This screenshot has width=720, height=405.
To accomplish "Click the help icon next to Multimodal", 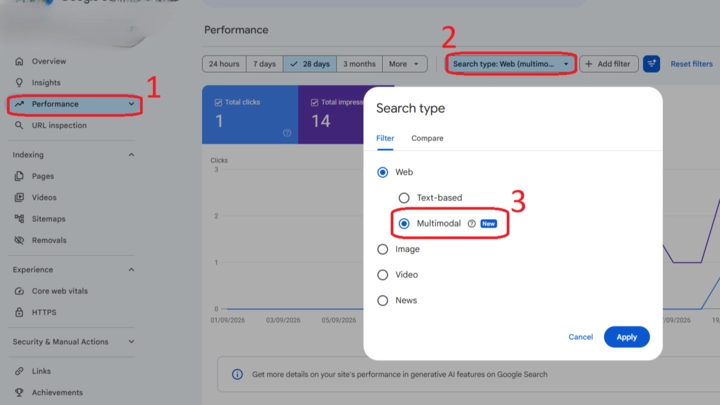I will [x=472, y=224].
